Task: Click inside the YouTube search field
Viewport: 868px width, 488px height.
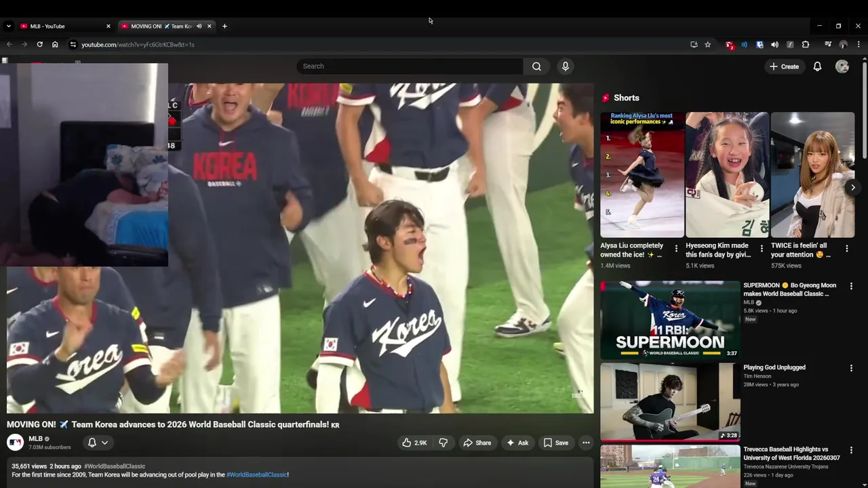Action: (x=410, y=66)
